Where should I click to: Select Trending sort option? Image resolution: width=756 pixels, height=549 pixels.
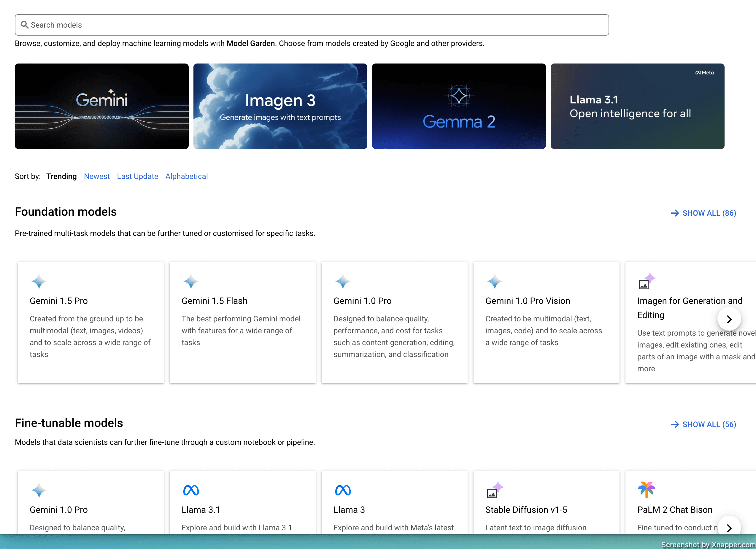pos(62,176)
